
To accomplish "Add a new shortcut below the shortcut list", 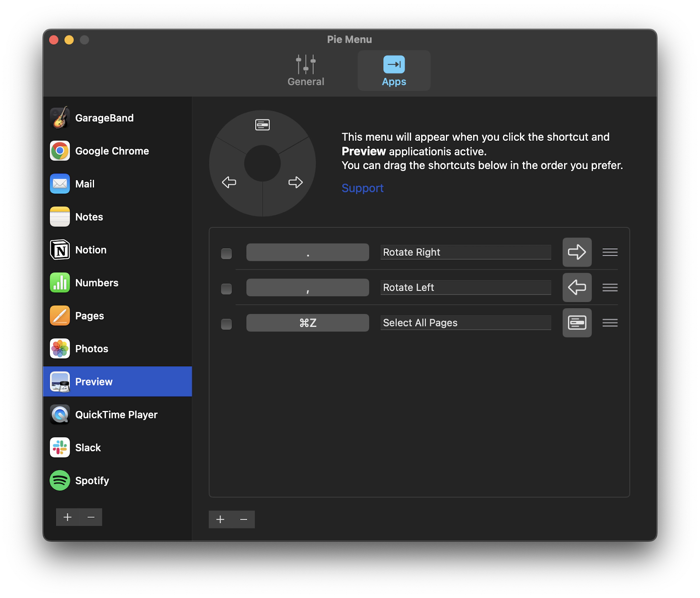I will 220,519.
